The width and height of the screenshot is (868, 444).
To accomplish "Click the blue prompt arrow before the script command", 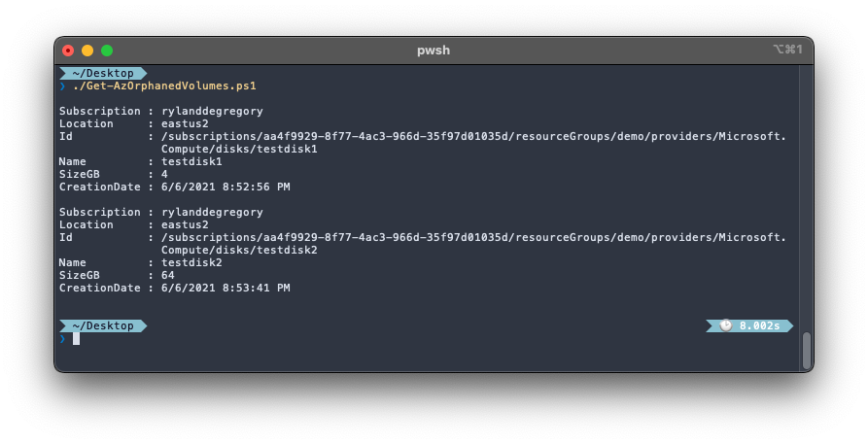I will [62, 85].
